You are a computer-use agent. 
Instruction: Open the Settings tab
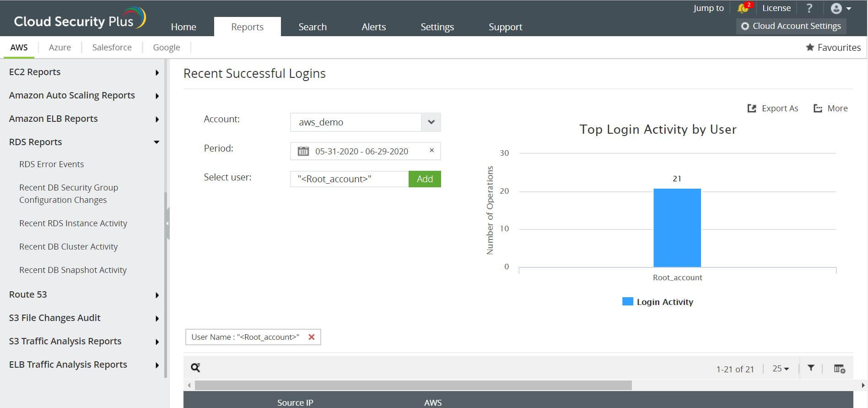tap(437, 27)
